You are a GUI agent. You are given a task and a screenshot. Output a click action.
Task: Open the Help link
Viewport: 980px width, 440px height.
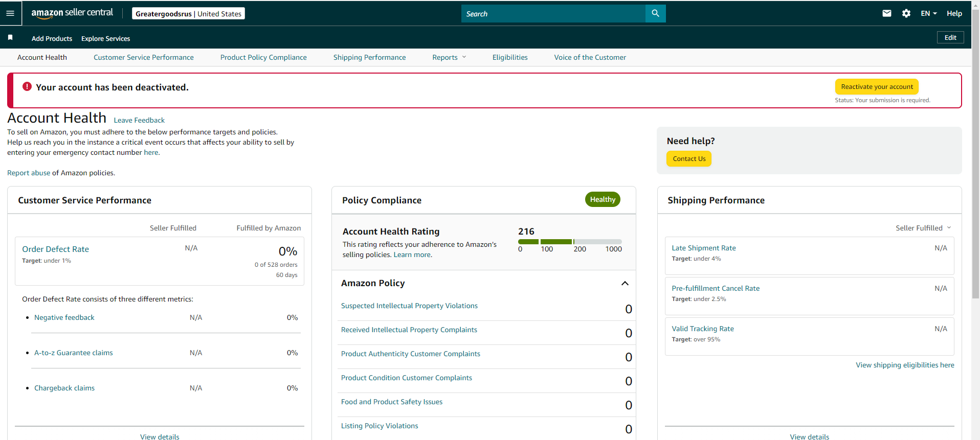pyautogui.click(x=954, y=13)
